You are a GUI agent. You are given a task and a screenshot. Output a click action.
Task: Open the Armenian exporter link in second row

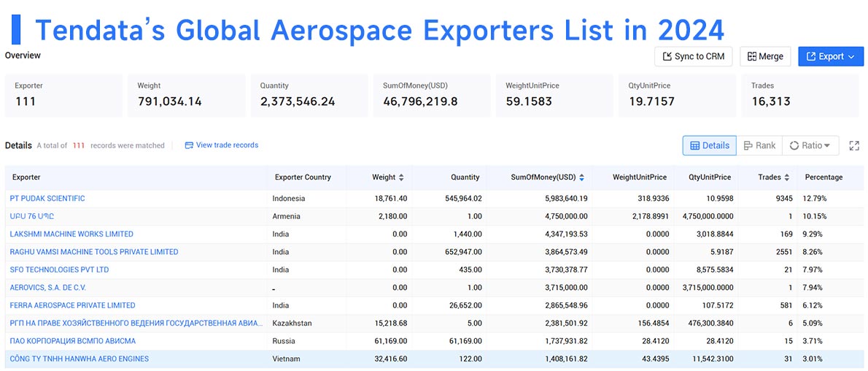click(32, 216)
